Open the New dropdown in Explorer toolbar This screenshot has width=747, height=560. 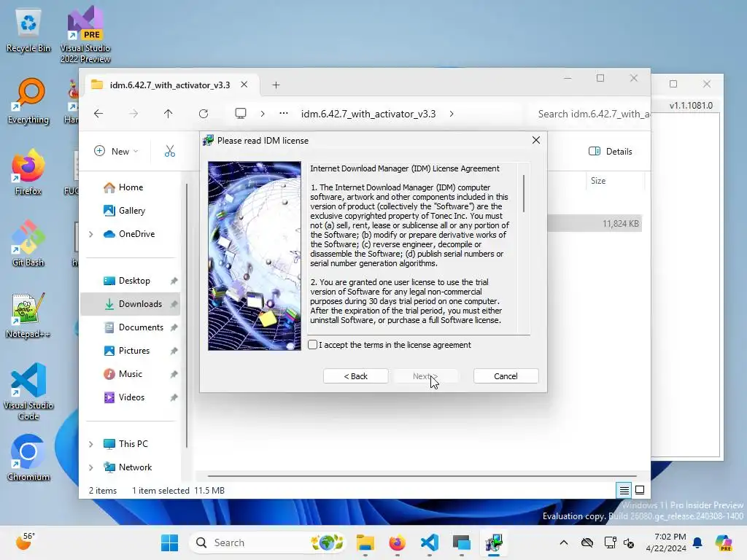117,151
